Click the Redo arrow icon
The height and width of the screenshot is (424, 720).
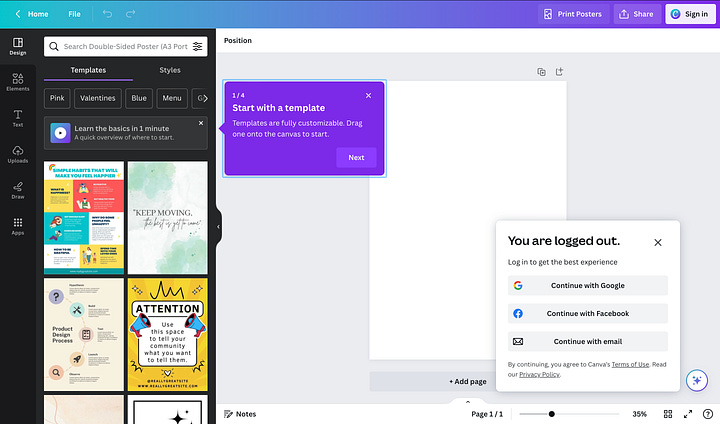click(130, 14)
